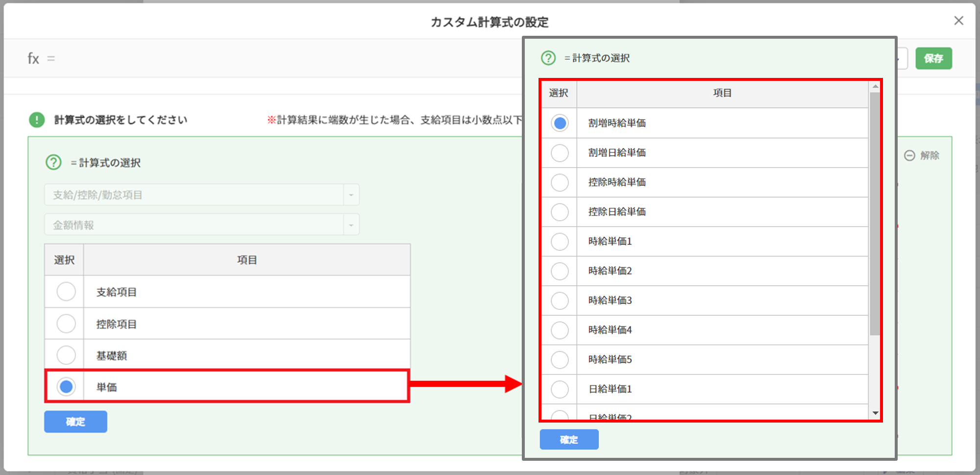
Task: Select the 単価 radio button
Action: coord(66,387)
